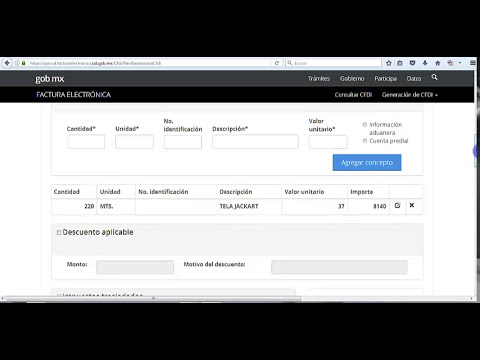480x360 pixels.
Task: Go to home page via house icon
Action: click(438, 63)
